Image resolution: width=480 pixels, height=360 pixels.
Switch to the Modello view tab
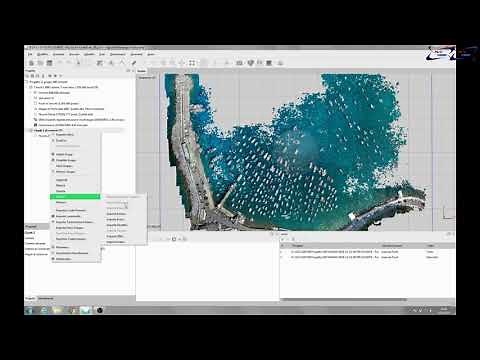(x=141, y=71)
